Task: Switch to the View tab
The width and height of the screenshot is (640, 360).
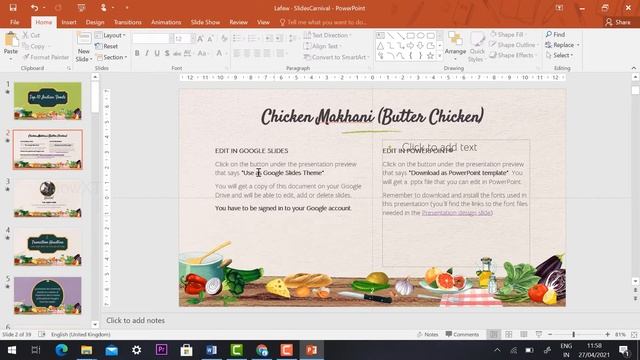Action: pos(263,22)
